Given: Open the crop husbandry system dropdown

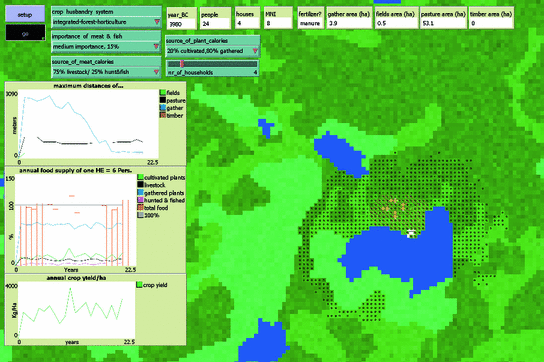Looking at the screenshot, I should (106, 22).
